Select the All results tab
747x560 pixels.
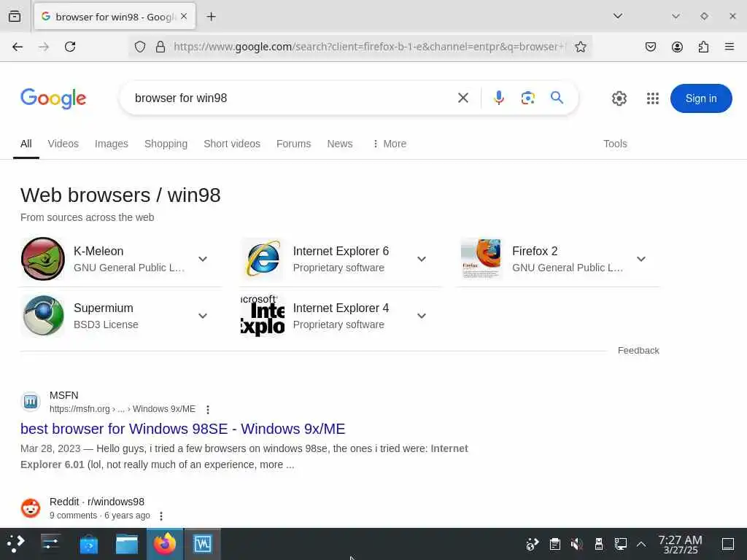26,144
